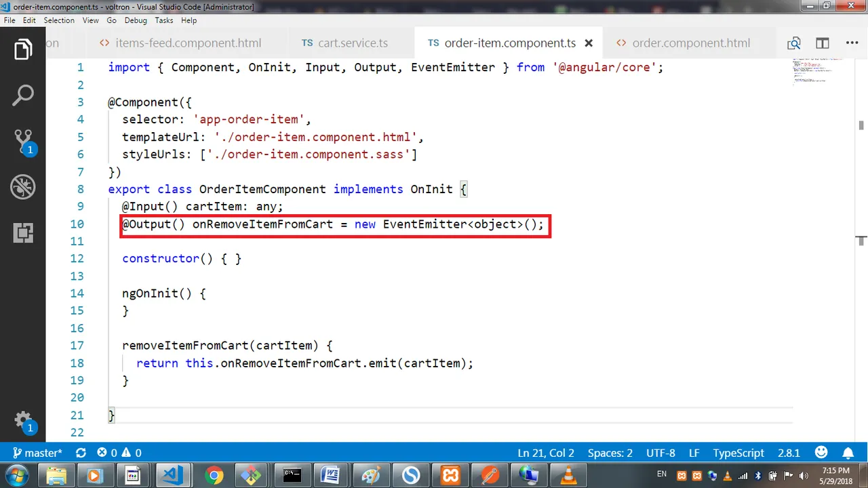Screen dimensions: 868x488
Task: Click the '@angular/core' import string
Action: (605, 67)
